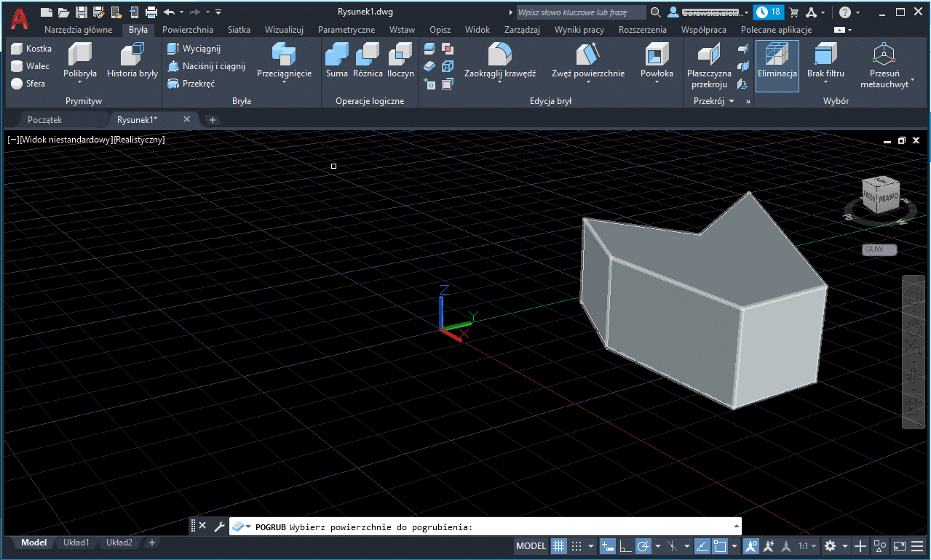Expand the Przekrój panel arrow
Viewport: 931px width, 560px height.
click(732, 101)
